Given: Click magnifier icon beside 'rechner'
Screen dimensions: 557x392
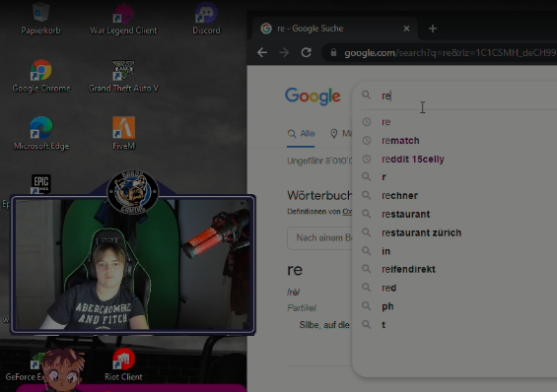Looking at the screenshot, I should pyautogui.click(x=367, y=195).
